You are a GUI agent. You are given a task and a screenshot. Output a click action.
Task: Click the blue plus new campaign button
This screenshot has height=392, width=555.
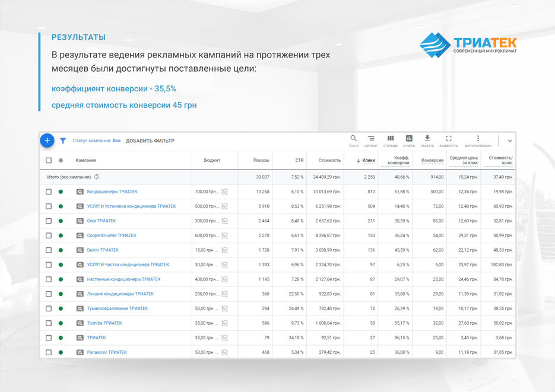[47, 141]
